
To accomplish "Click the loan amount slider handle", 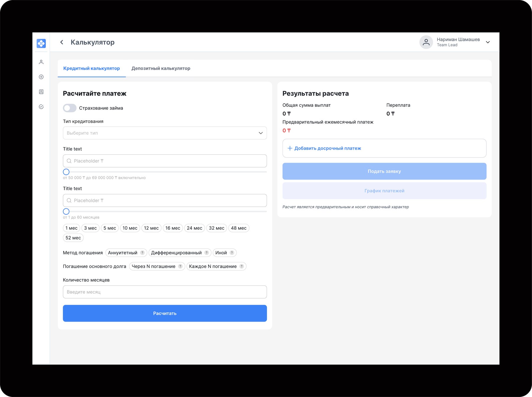I will [x=66, y=172].
